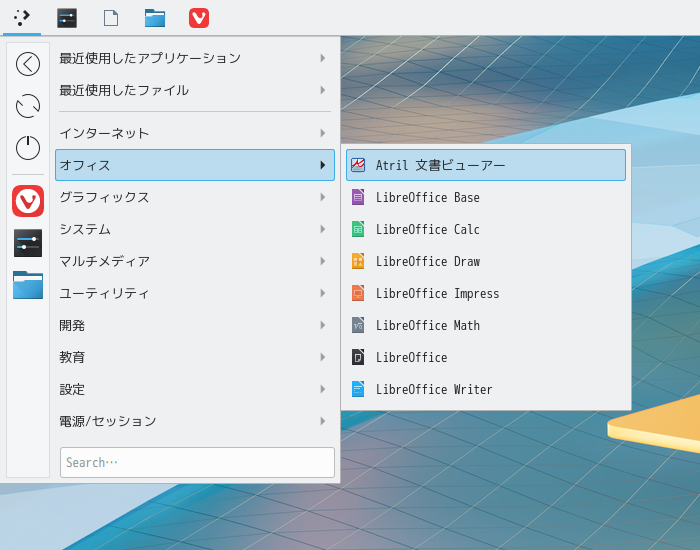Image resolution: width=700 pixels, height=550 pixels.
Task: Select the グラフィックス category
Action: (195, 197)
